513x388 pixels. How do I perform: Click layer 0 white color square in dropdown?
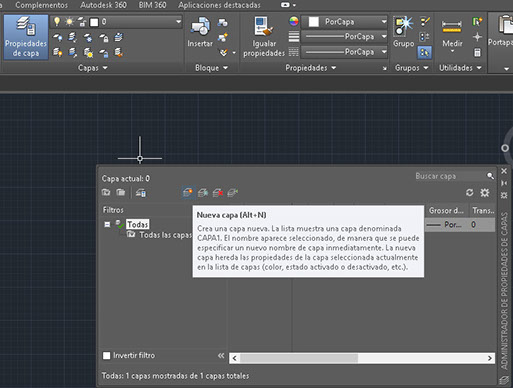pos(94,22)
